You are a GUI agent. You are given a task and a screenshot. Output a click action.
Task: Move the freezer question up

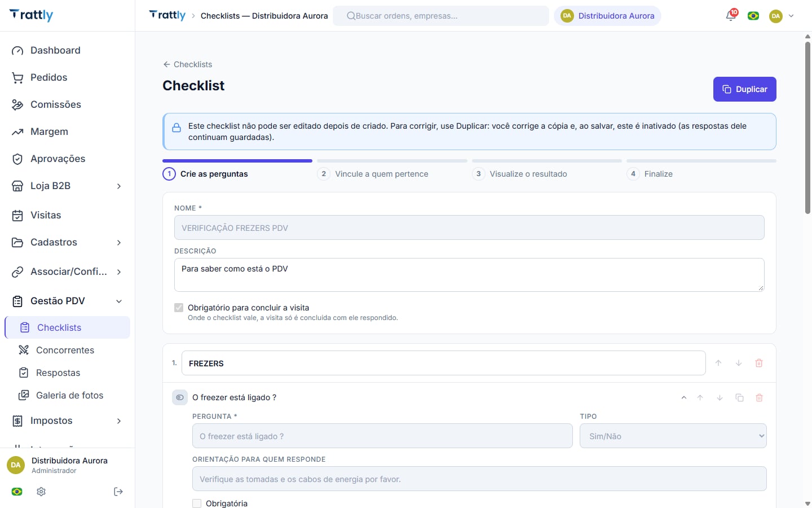click(x=700, y=398)
